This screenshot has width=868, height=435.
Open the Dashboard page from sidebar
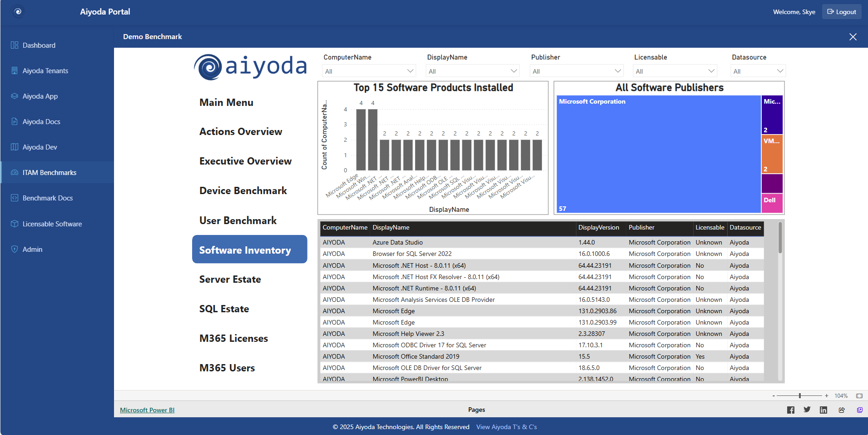39,45
